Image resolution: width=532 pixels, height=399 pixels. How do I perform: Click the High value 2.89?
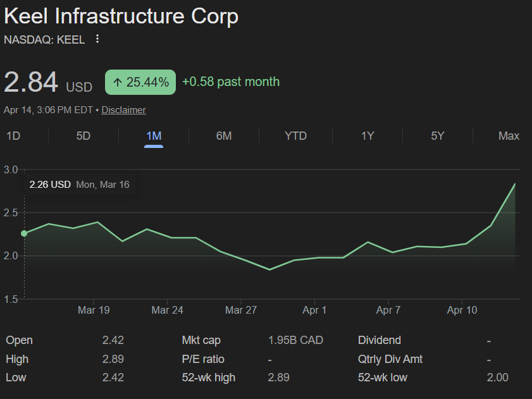113,359
